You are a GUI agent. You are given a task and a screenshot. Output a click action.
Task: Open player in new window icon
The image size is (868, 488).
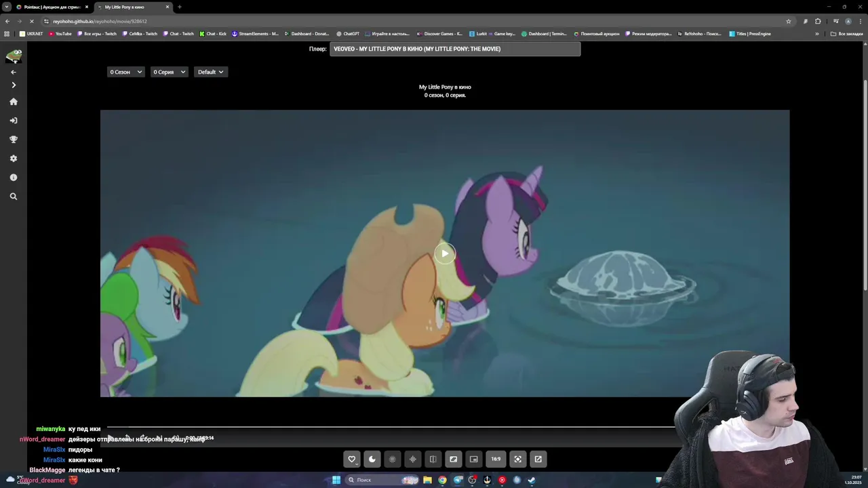[x=538, y=459]
